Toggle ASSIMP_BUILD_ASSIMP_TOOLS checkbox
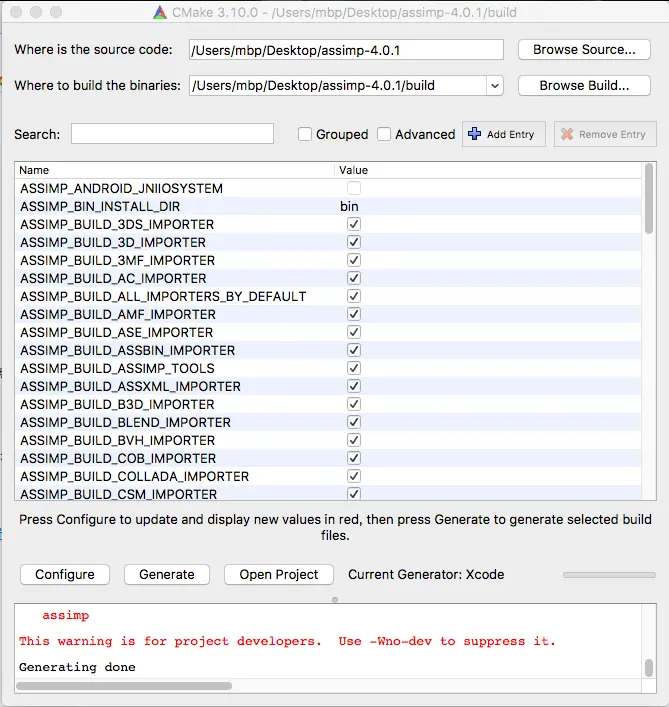The image size is (669, 707). click(x=354, y=368)
